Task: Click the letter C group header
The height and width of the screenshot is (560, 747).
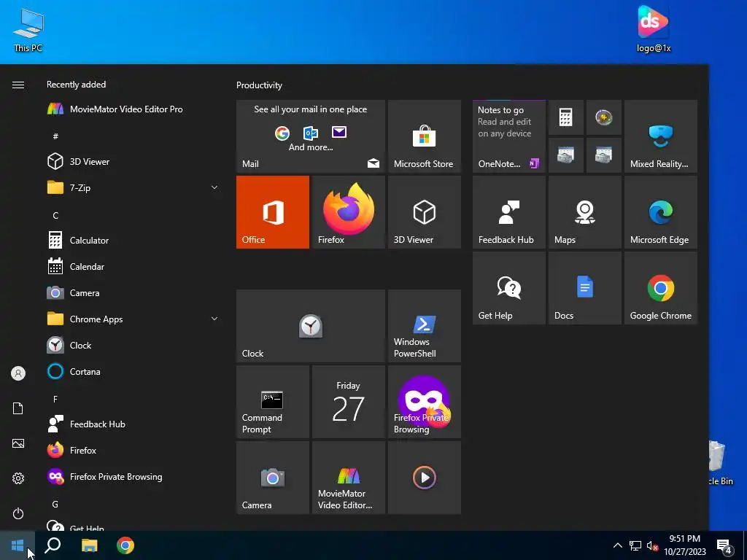Action: [55, 215]
